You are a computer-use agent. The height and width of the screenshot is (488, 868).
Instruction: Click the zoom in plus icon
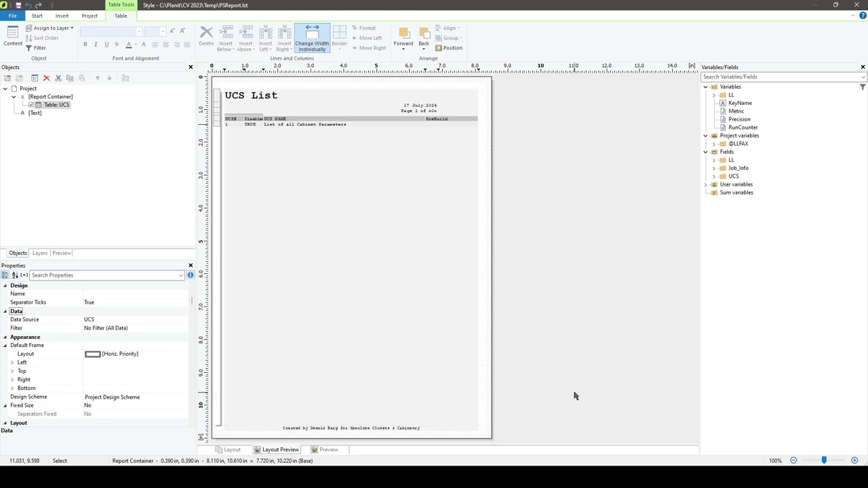854,461
